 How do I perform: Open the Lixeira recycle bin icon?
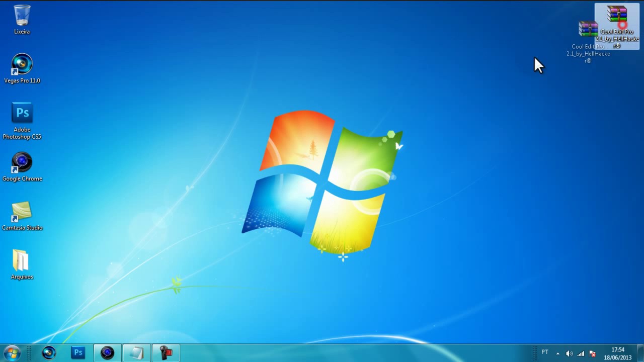(22, 20)
